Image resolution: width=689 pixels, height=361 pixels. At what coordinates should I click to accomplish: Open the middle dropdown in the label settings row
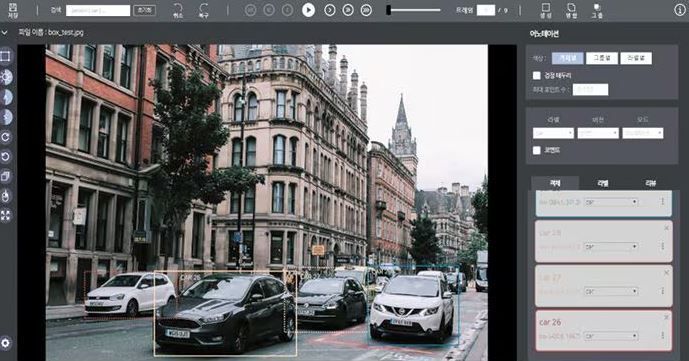(598, 133)
